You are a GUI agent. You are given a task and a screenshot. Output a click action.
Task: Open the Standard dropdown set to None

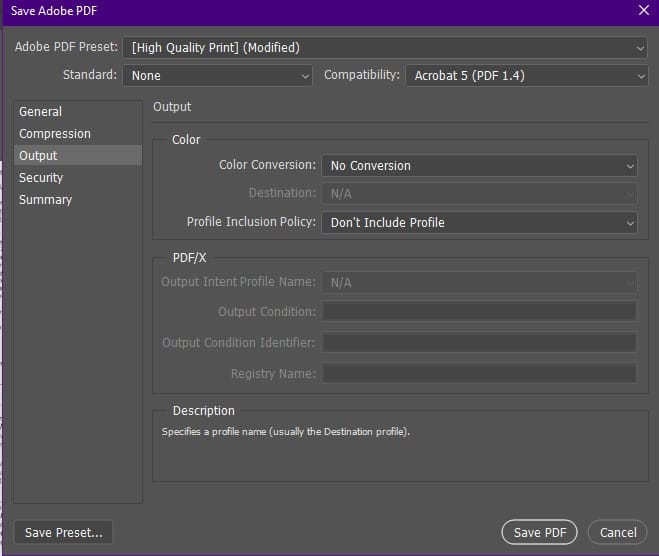217,76
